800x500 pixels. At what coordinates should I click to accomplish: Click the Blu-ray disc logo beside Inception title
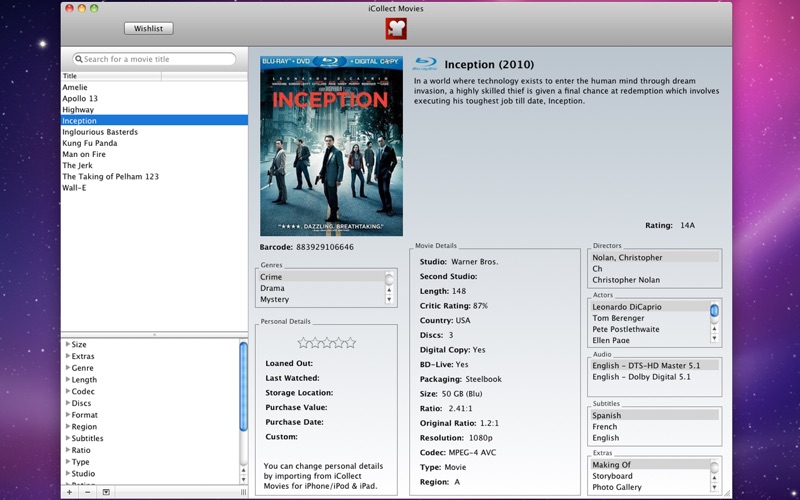pyautogui.click(x=424, y=64)
